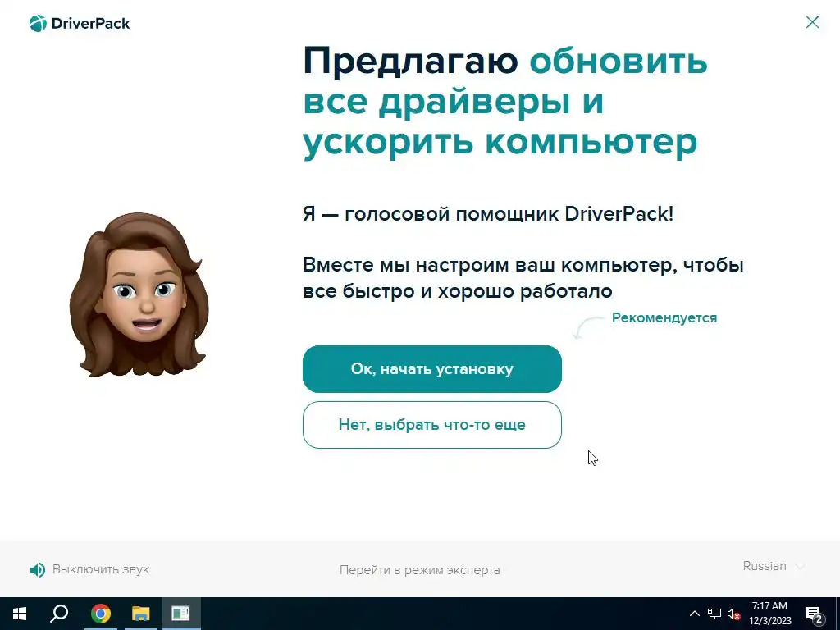The image size is (840, 630).
Task: Close the DriverPack window with the X
Action: pos(812,22)
